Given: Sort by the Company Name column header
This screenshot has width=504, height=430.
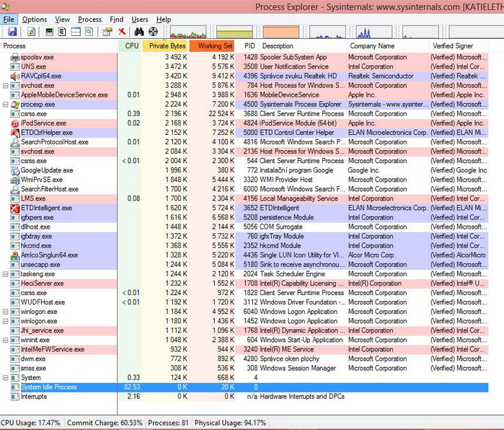Looking at the screenshot, I should pos(388,46).
